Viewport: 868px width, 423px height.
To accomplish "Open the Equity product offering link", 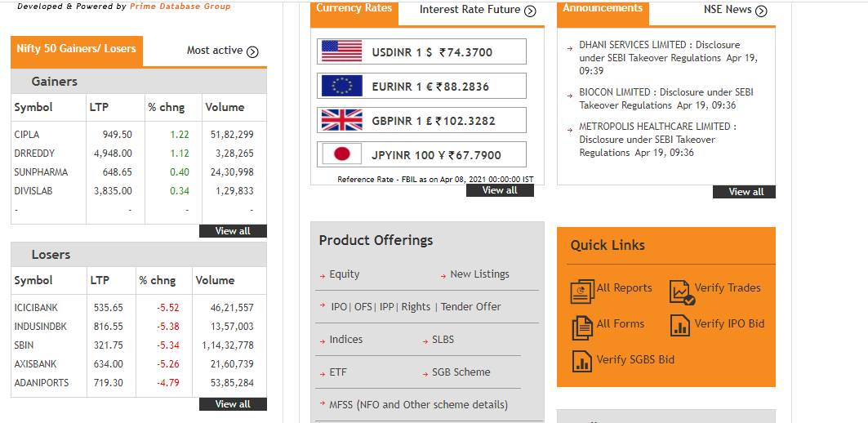I will tap(345, 274).
